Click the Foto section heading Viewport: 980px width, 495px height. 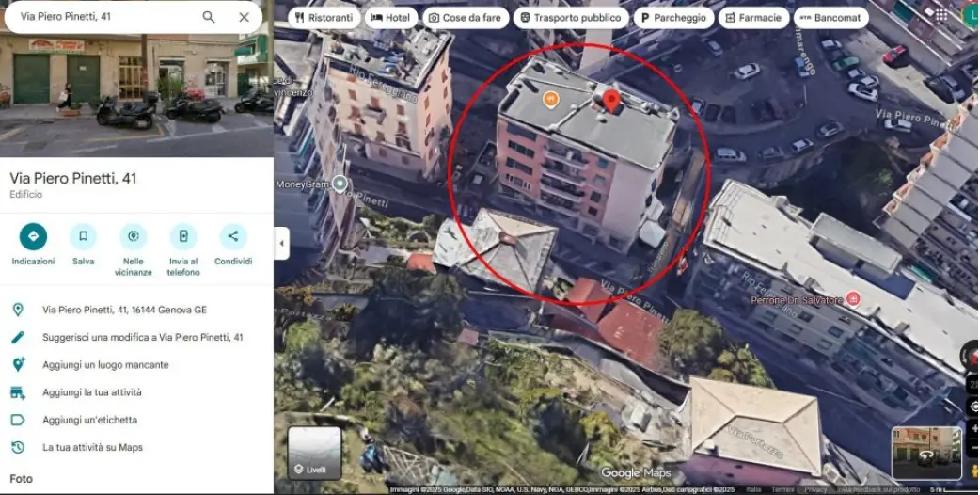tap(22, 479)
